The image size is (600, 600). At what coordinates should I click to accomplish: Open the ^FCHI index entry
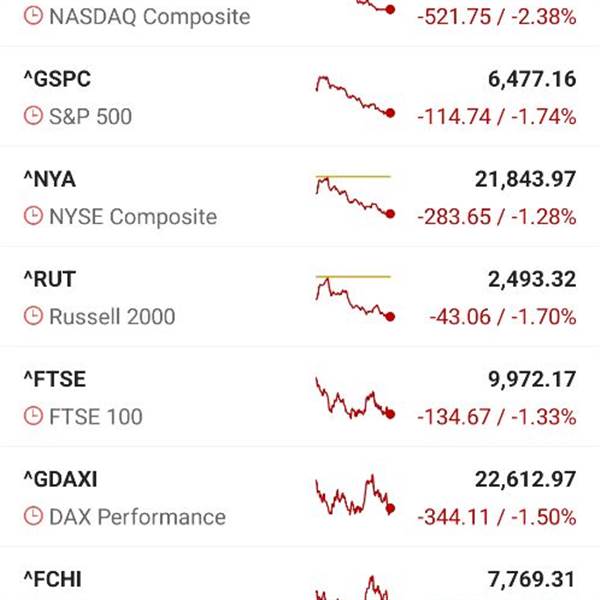point(53,578)
